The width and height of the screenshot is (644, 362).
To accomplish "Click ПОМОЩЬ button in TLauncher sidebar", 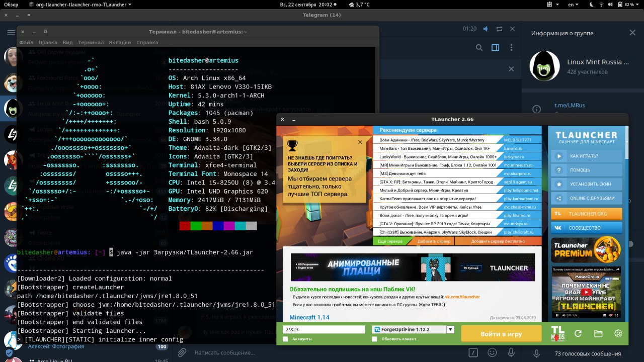I will coord(587,170).
